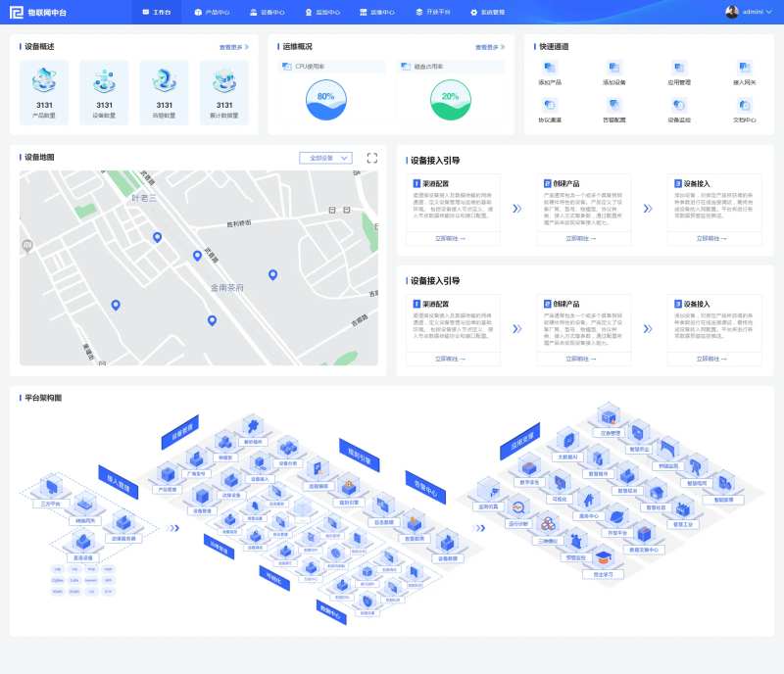Go to the 设备中心 navigation tab
This screenshot has height=674, width=784.
(x=268, y=13)
